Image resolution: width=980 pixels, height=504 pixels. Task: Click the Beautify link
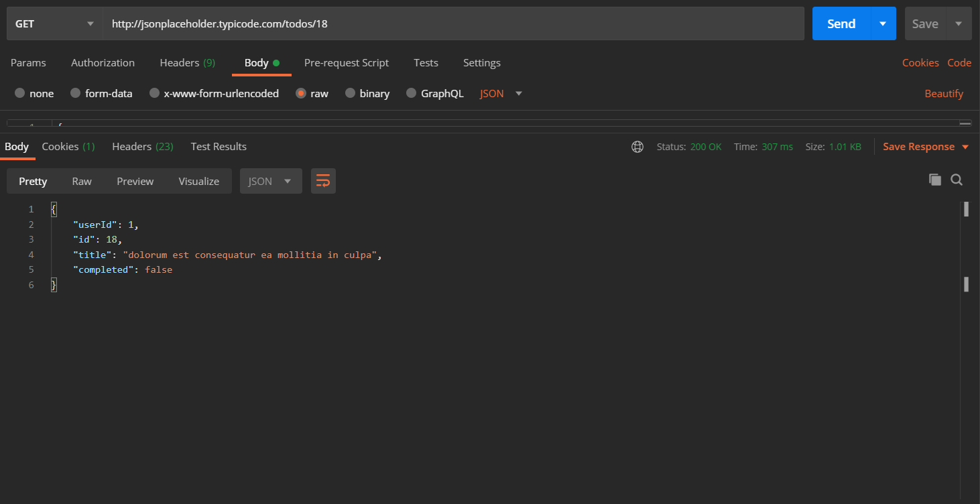click(x=944, y=93)
